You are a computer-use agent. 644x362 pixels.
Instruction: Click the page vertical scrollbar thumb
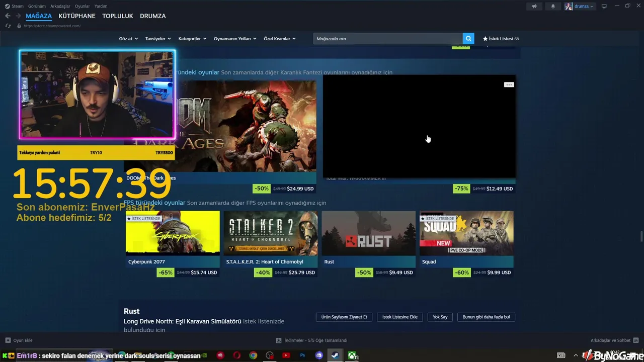641,236
